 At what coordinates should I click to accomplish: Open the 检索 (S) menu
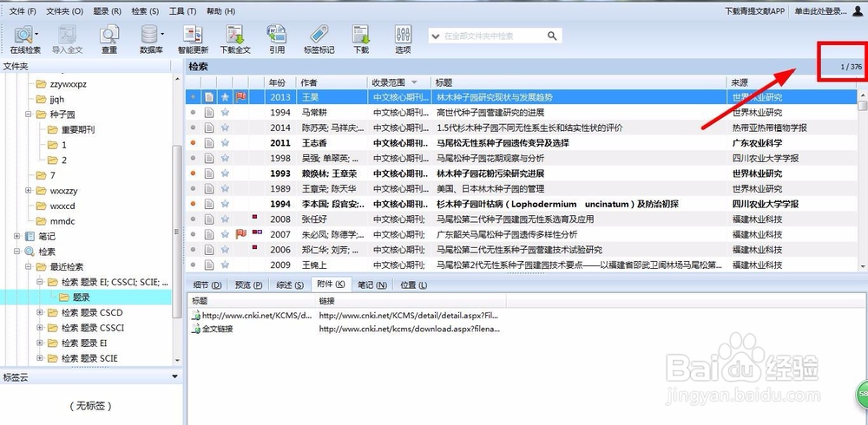[145, 11]
